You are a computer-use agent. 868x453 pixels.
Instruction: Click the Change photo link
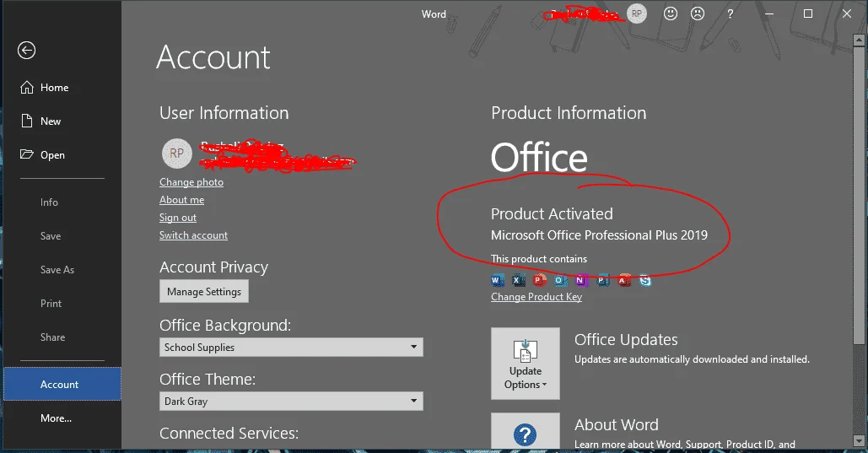click(x=191, y=182)
